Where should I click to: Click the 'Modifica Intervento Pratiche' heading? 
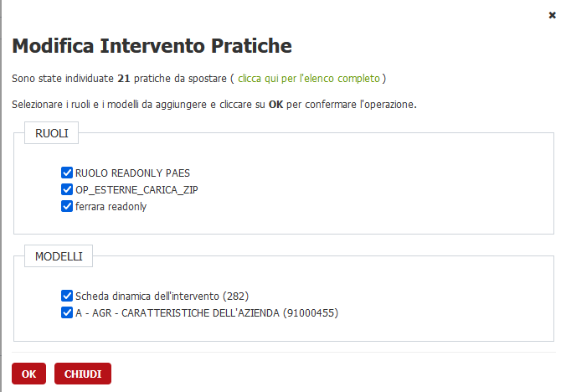pyautogui.click(x=152, y=44)
